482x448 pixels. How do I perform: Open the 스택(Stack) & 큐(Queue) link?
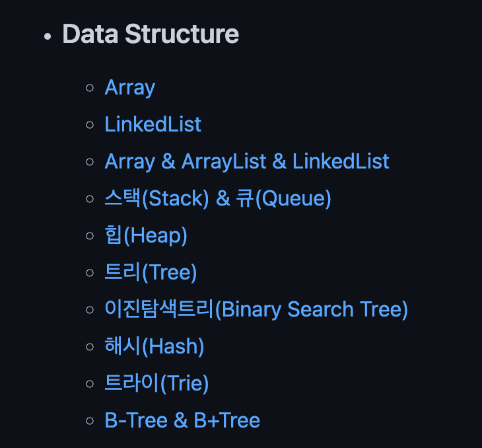point(217,199)
